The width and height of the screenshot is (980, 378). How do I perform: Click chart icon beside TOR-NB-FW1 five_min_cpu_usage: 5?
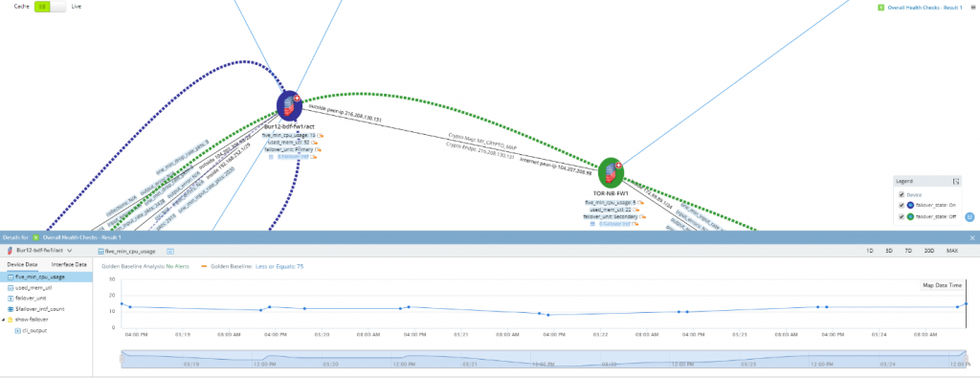pos(640,203)
